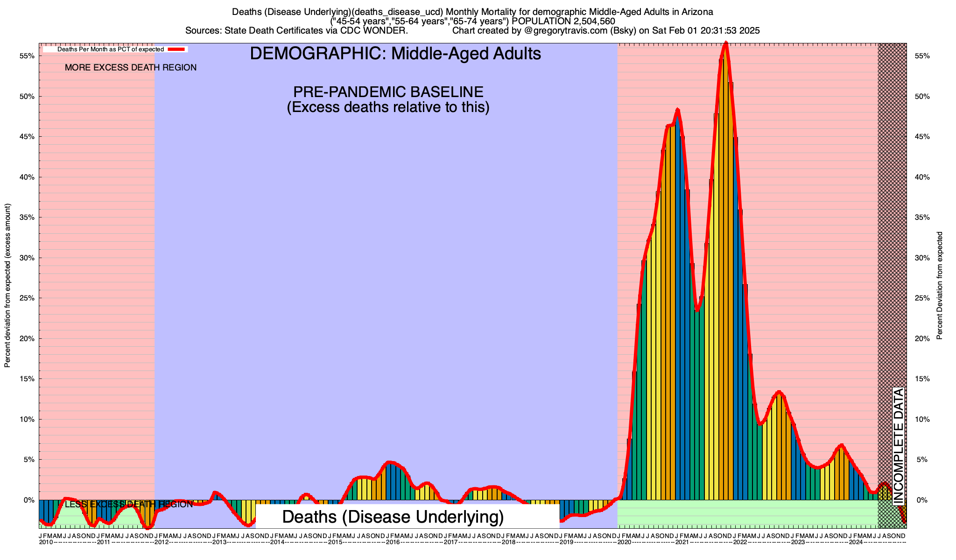Screen dimensions: 956x560
Task: Click the red line legend swatch
Action: pos(177,49)
